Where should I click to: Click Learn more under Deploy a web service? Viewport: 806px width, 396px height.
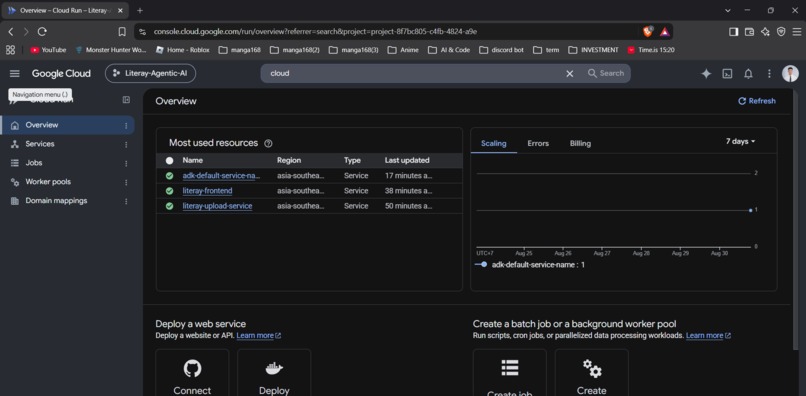259,336
